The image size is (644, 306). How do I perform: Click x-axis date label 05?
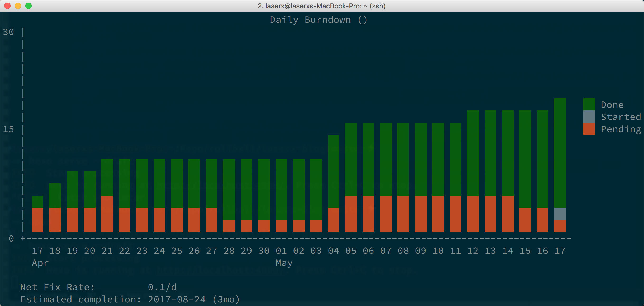pyautogui.click(x=351, y=251)
